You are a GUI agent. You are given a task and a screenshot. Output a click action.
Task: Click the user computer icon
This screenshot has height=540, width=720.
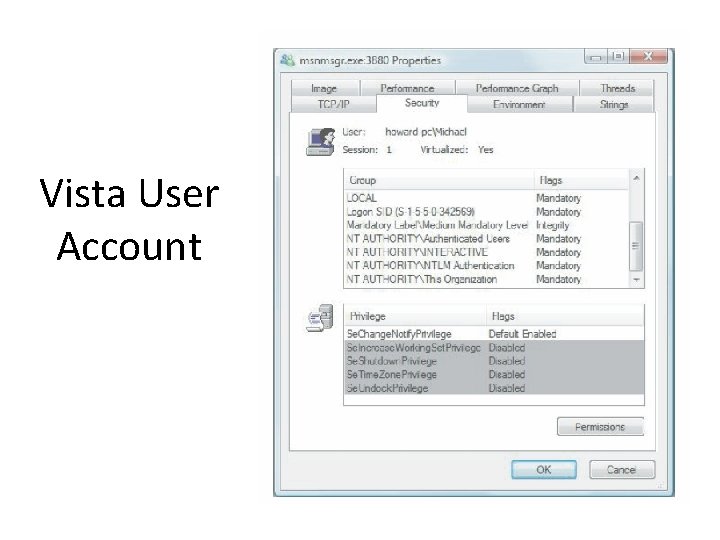click(321, 141)
